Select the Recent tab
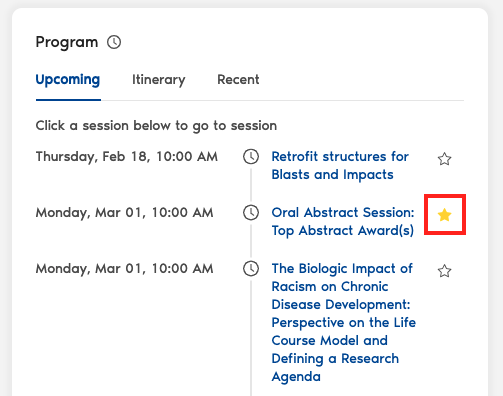The image size is (503, 396). point(238,80)
